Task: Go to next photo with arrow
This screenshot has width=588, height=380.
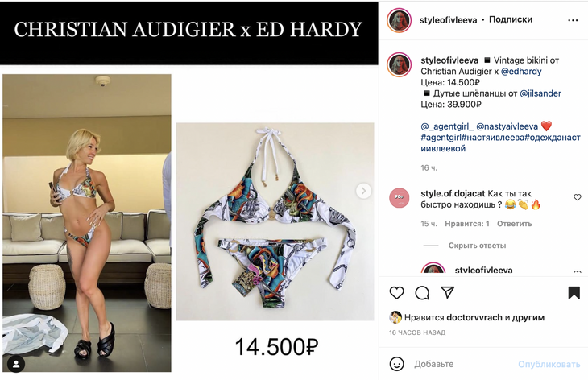Action: coord(363,191)
